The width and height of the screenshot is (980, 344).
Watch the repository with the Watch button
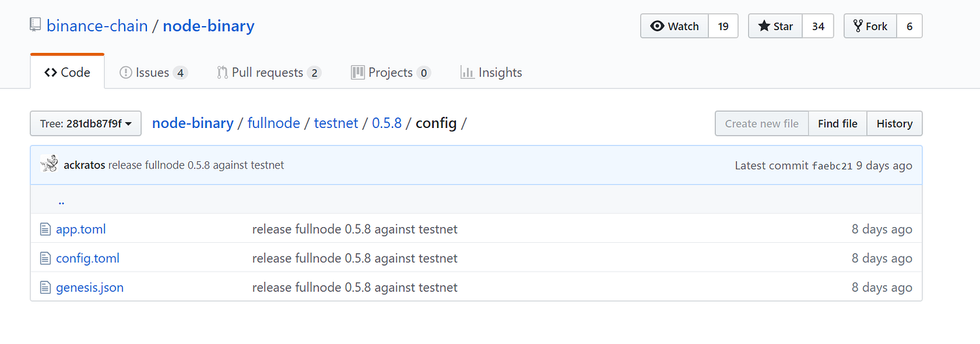pos(674,26)
